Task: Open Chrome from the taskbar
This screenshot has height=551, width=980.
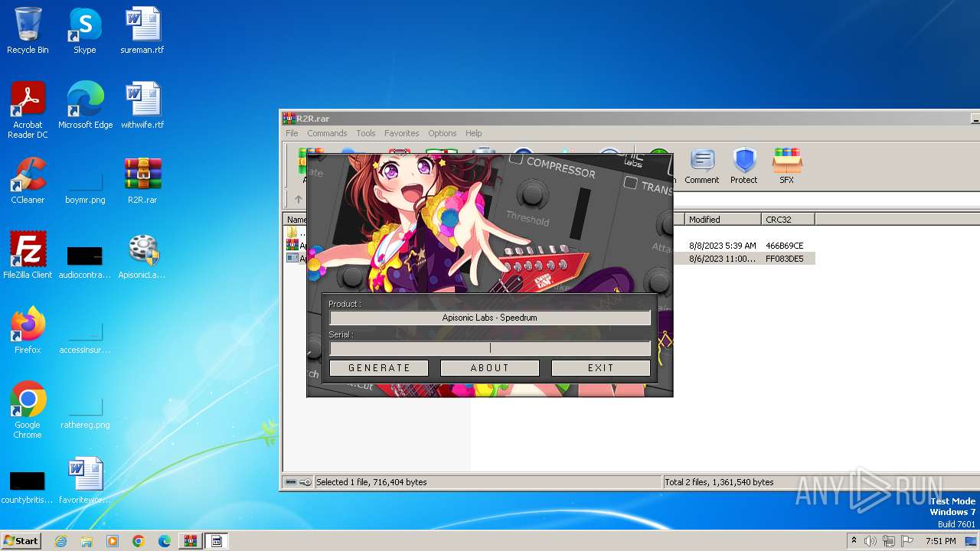Action: 139,541
